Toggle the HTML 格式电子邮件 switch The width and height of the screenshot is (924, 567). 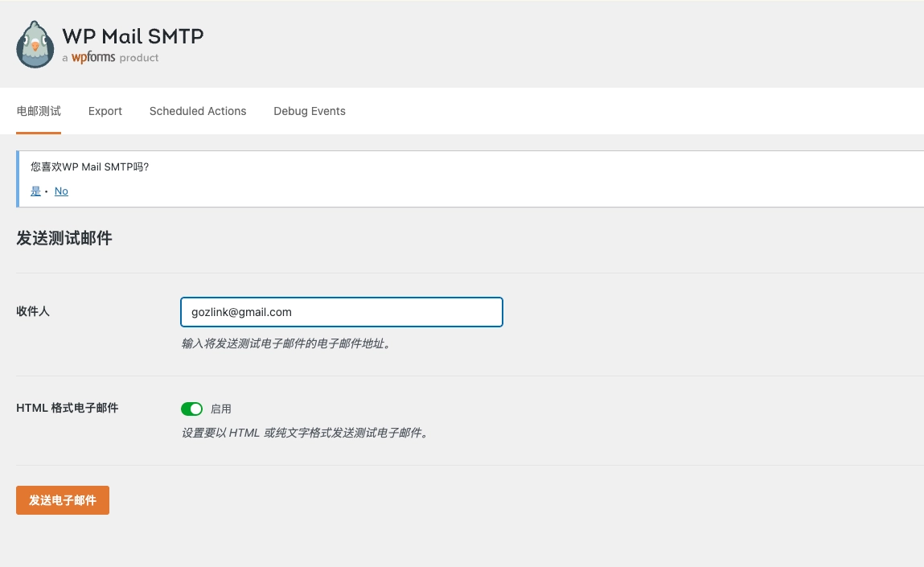tap(191, 409)
